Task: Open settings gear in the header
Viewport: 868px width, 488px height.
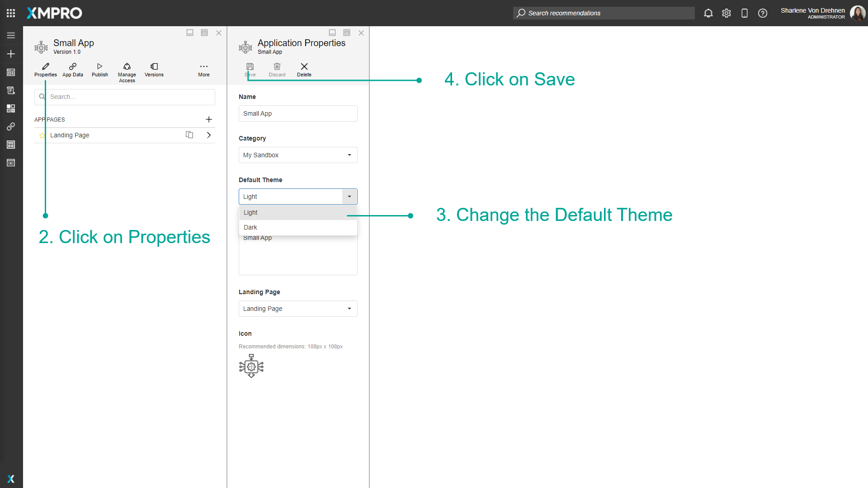Action: click(x=726, y=13)
